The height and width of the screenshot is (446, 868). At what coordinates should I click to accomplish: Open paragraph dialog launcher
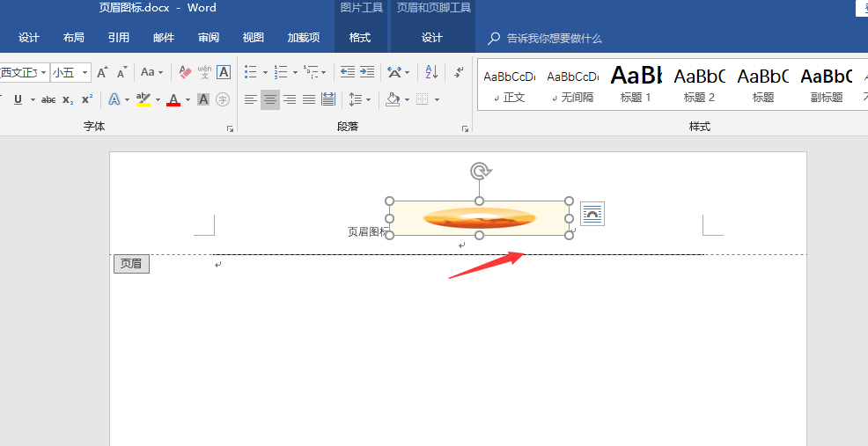coord(465,129)
